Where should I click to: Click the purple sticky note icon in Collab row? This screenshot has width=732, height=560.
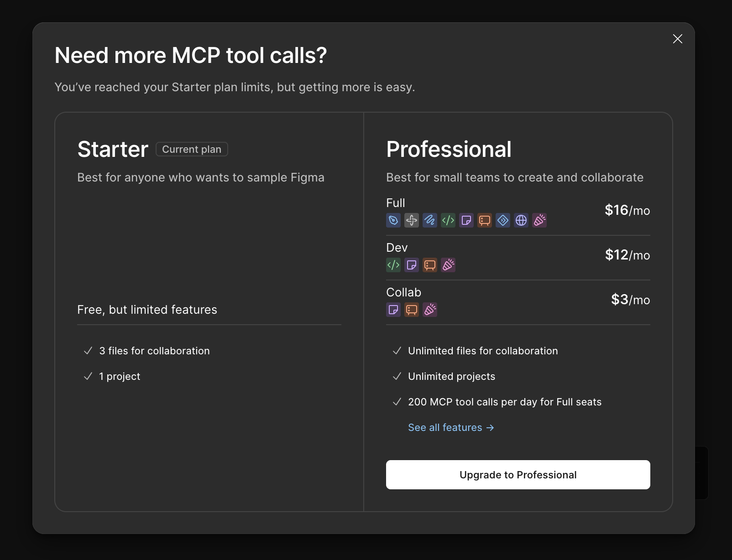point(393,310)
